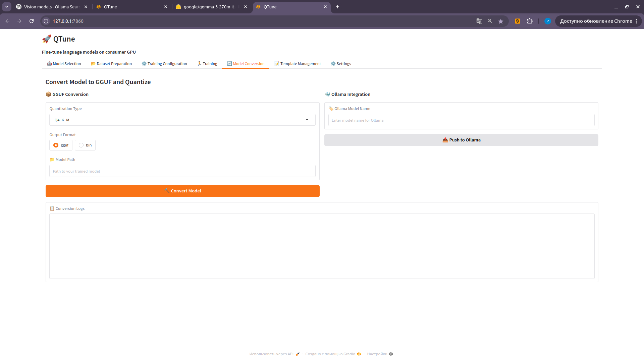Open the Training tab
The width and height of the screenshot is (644, 362).
point(207,64)
